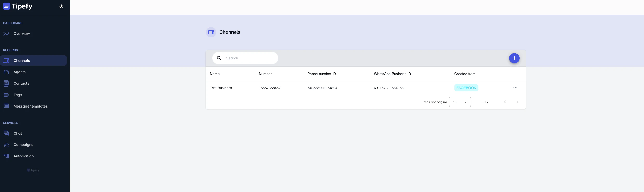Click the Automation flow icon
Screen dimensions: 644x192
coord(6,156)
